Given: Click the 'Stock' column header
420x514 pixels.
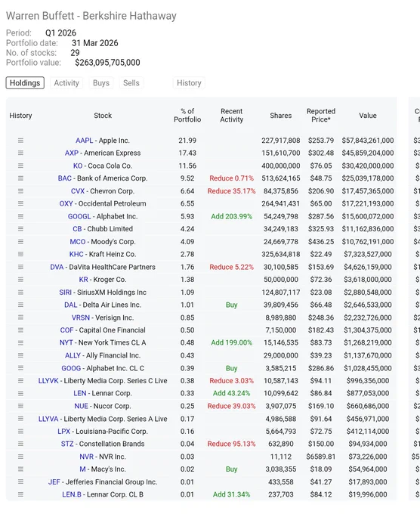Looking at the screenshot, I should pos(103,116).
